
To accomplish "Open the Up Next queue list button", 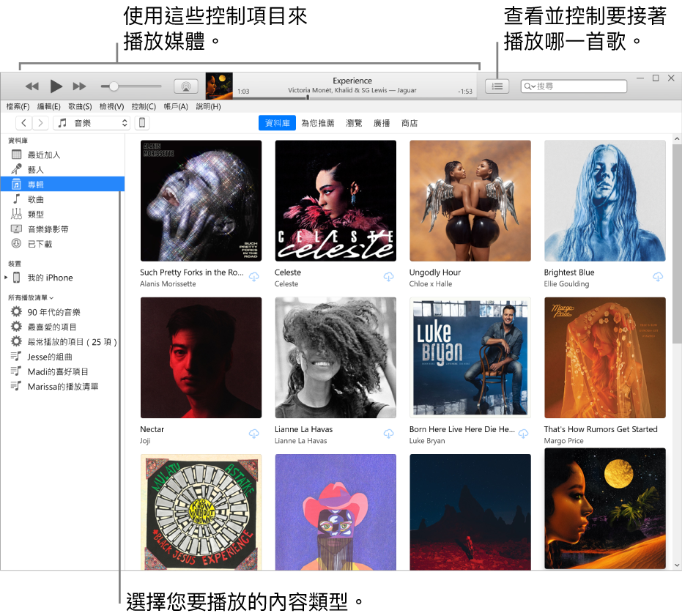I will (x=497, y=86).
